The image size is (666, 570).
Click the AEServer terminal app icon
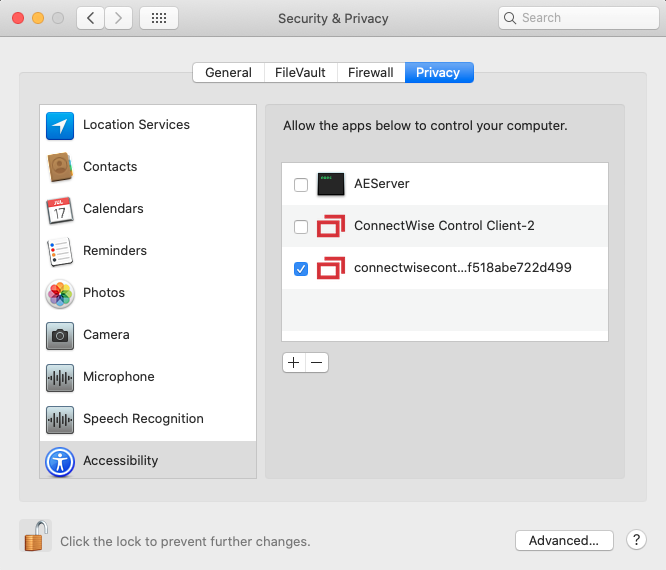(x=331, y=184)
